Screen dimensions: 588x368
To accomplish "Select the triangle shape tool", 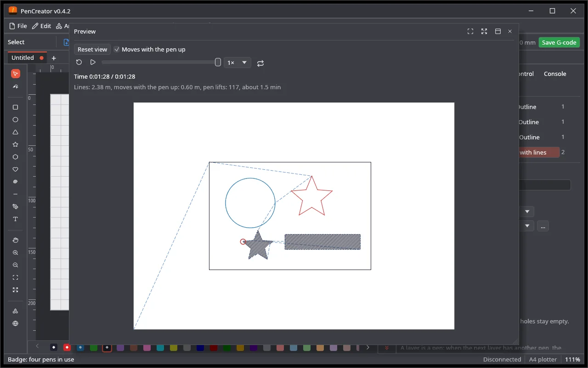I will pyautogui.click(x=15, y=132).
